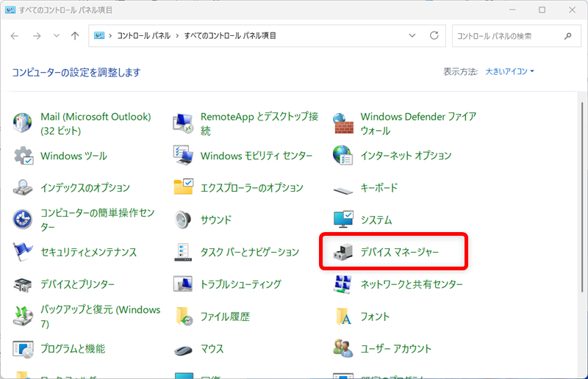Open the システム monitor icon

[x=343, y=220]
